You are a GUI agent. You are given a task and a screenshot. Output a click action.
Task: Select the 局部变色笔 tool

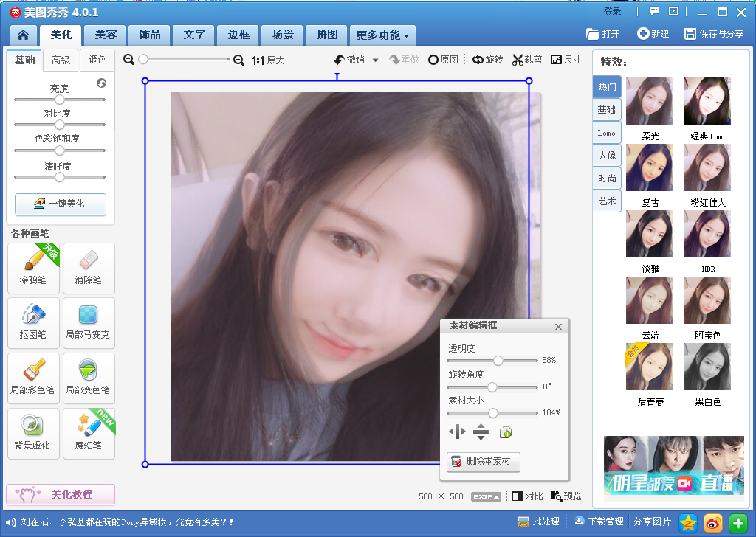(x=89, y=378)
